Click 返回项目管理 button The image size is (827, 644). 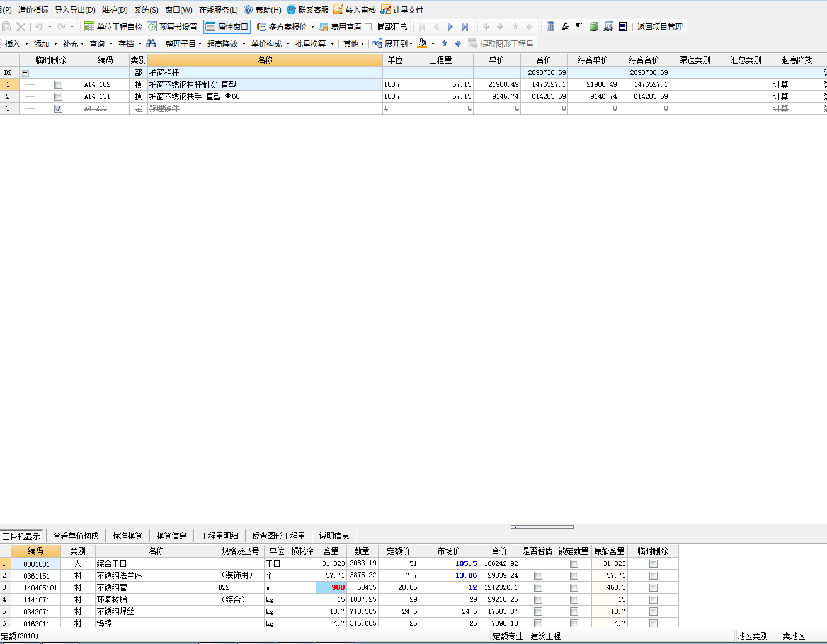[659, 26]
